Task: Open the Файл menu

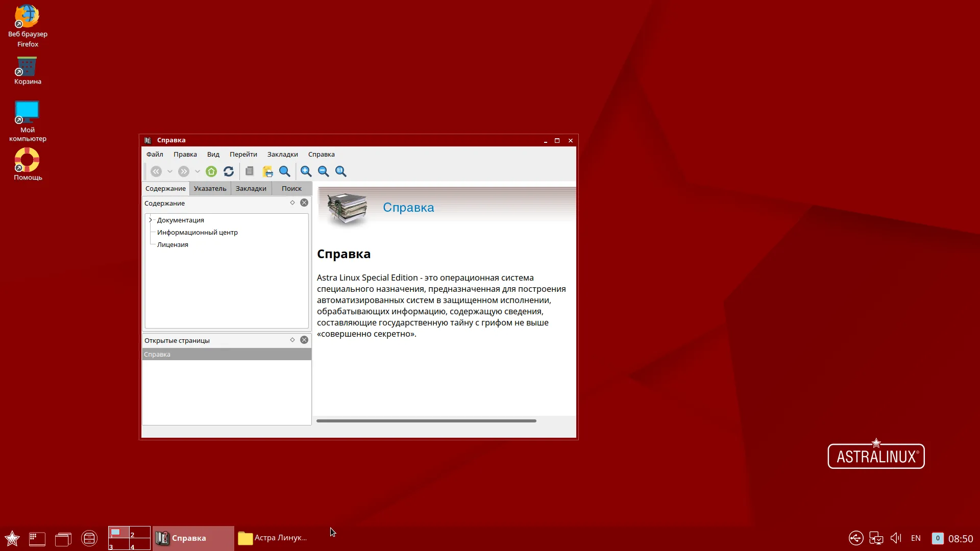Action: coord(155,155)
